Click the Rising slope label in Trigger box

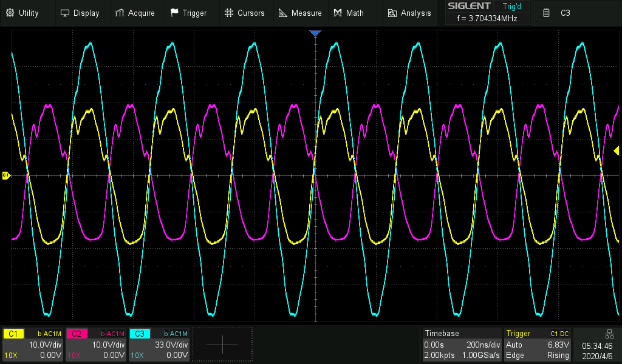coord(558,356)
